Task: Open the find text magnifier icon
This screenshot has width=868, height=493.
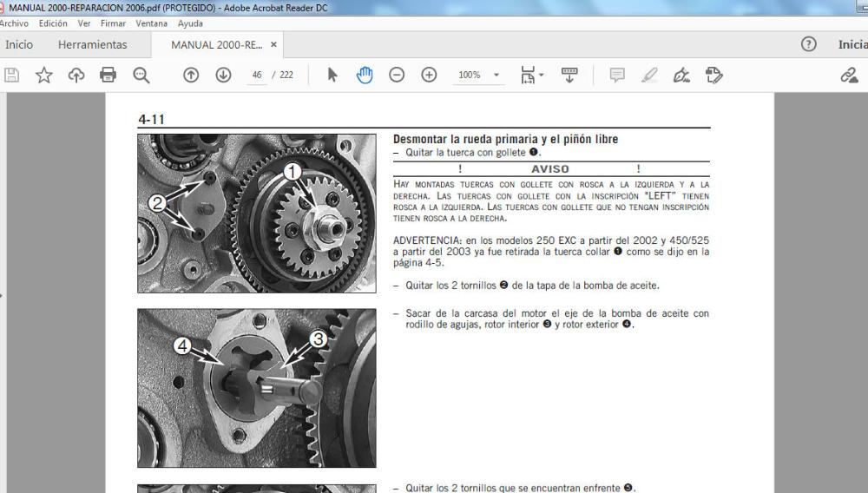Action: coord(141,75)
